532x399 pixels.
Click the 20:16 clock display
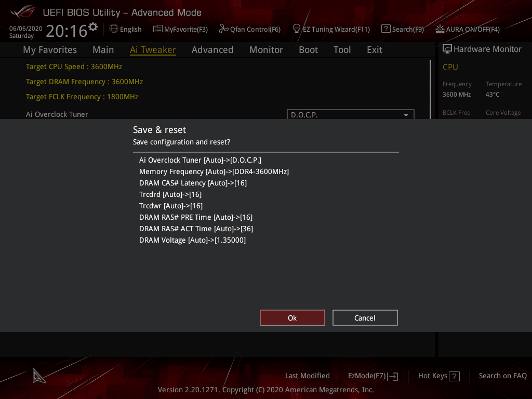66,31
